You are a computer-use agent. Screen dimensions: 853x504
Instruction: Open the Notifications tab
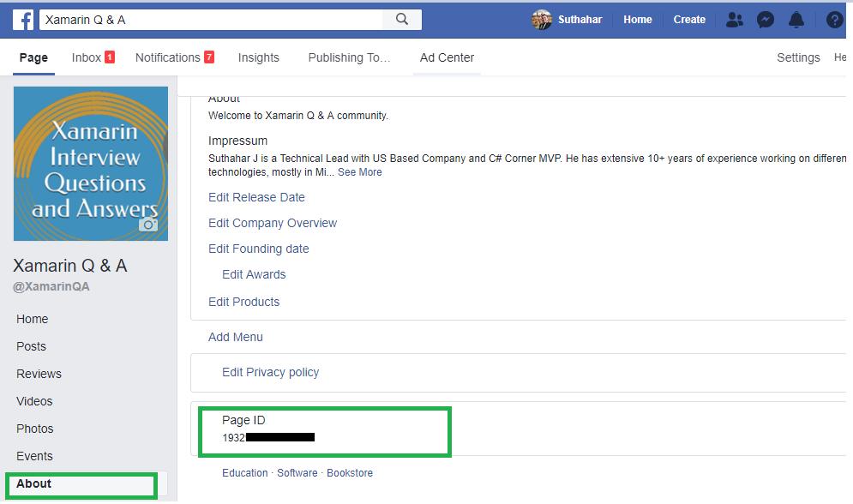pyautogui.click(x=175, y=57)
